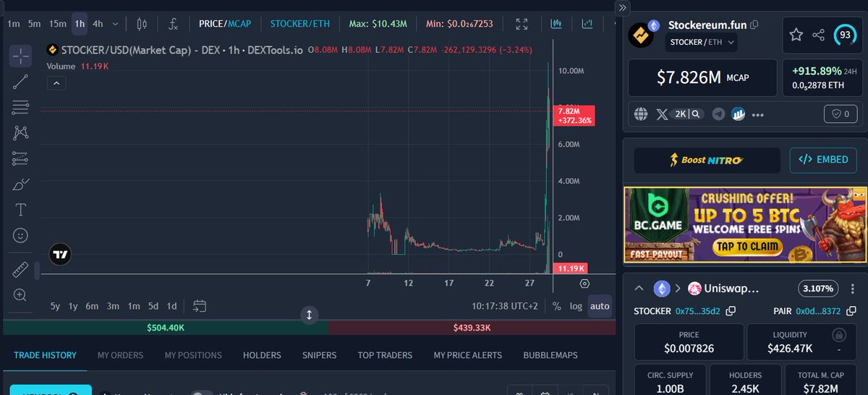Open the forecasting and measurement tools

20,158
